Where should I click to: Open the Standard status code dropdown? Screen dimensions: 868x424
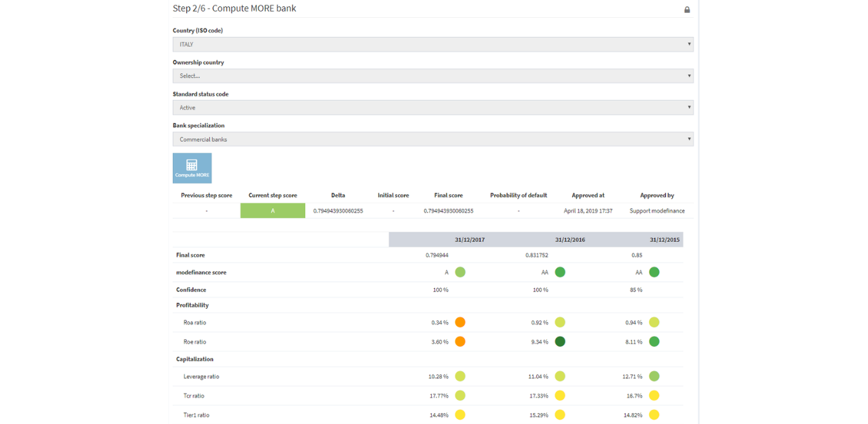pos(433,108)
